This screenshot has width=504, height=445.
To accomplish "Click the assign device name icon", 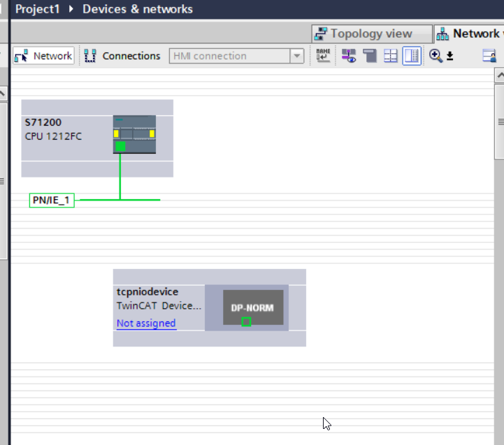I will (323, 56).
